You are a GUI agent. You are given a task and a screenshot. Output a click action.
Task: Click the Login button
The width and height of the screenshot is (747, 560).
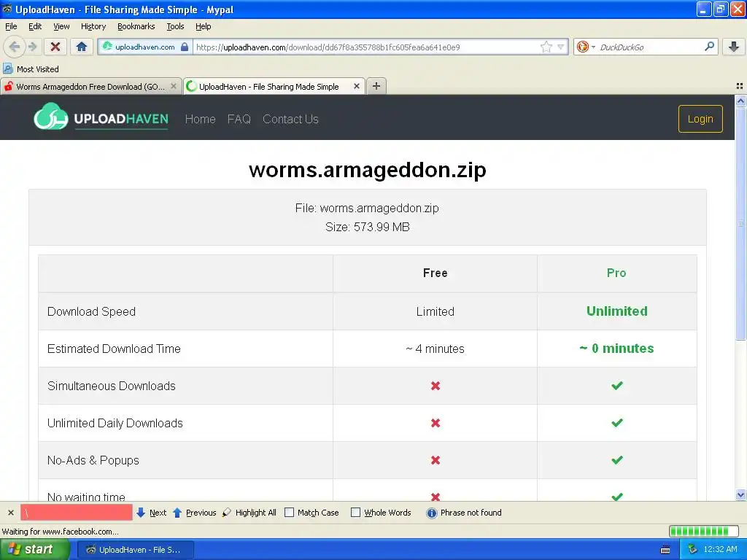pos(700,119)
